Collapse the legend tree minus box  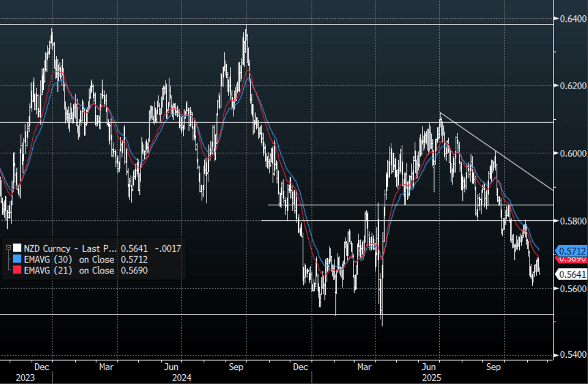point(7,248)
